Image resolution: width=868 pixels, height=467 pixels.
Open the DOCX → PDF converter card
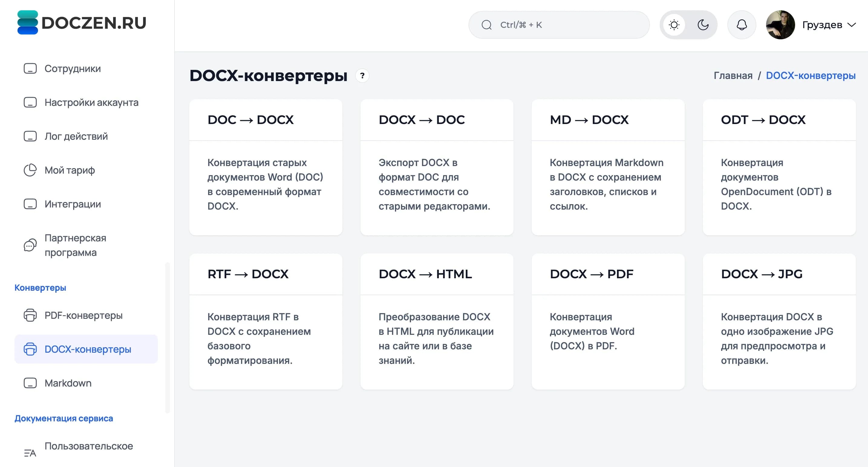608,322
